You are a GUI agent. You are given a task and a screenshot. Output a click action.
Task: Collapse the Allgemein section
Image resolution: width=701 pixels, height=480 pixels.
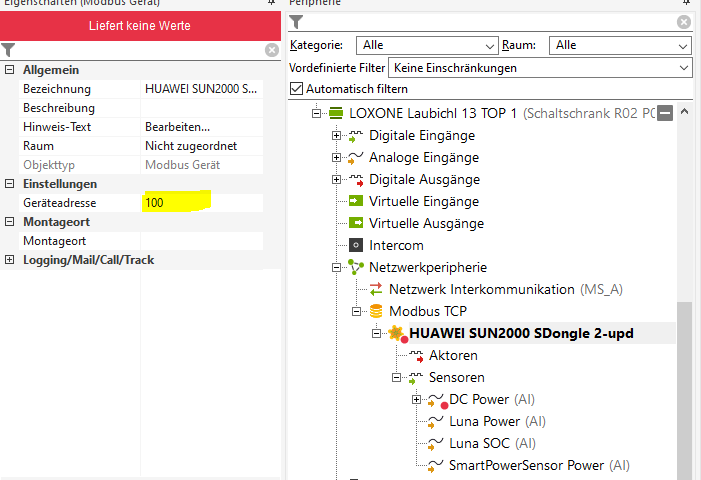click(9, 70)
